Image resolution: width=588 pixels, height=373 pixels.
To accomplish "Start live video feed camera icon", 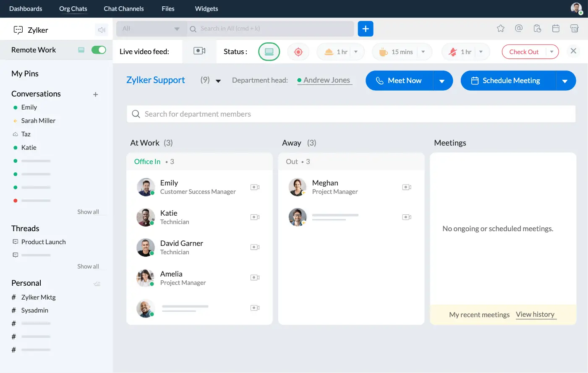I will (x=199, y=51).
